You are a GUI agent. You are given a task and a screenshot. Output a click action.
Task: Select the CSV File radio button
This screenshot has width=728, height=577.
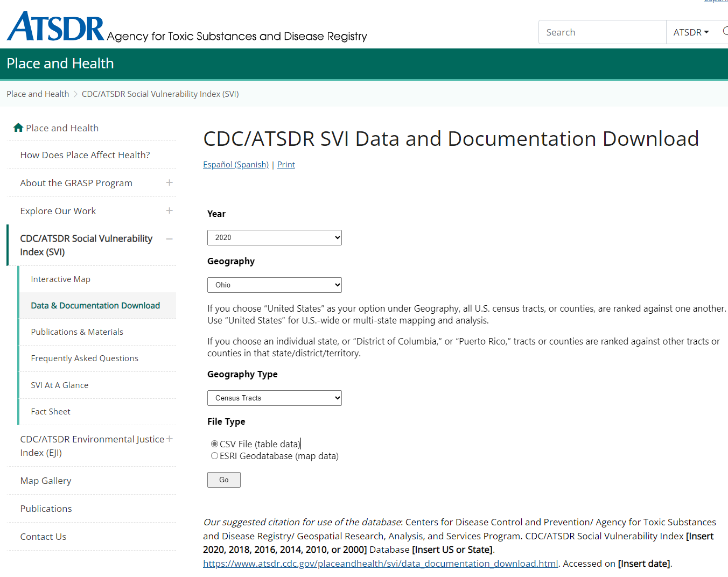point(214,444)
